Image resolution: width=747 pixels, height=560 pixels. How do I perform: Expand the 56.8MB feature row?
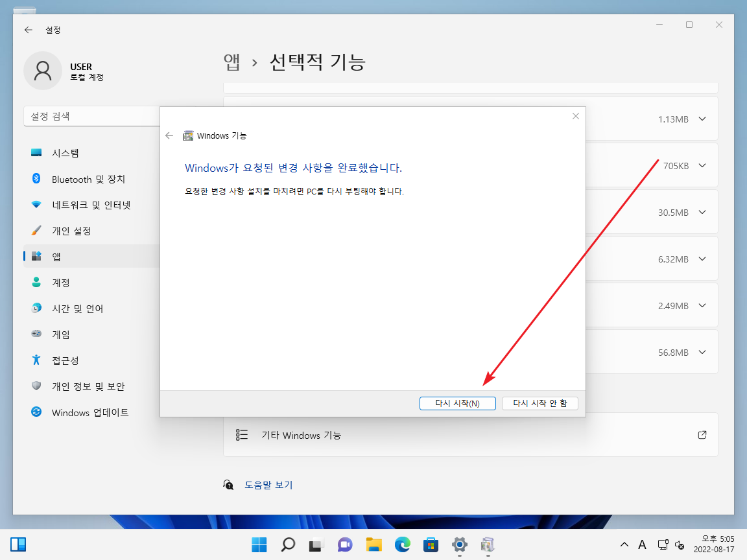702,353
